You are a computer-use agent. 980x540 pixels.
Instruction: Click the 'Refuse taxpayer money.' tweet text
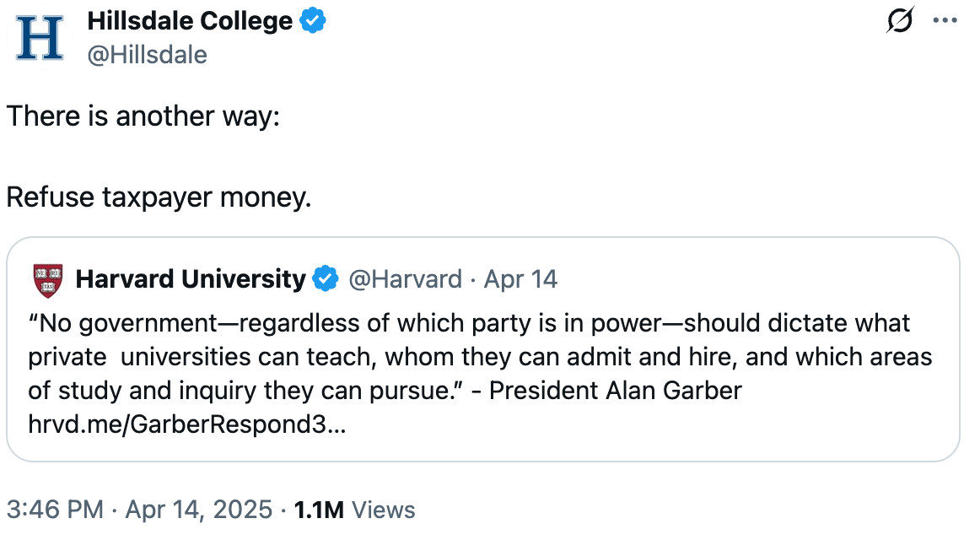tap(159, 197)
